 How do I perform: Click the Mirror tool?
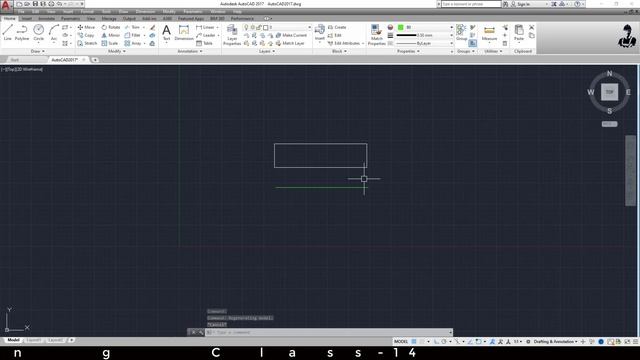click(x=111, y=36)
